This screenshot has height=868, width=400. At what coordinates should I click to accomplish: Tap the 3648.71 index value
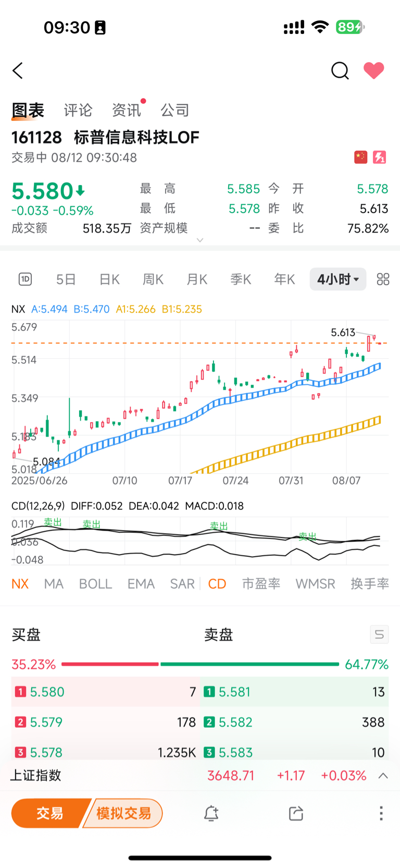coord(231,776)
